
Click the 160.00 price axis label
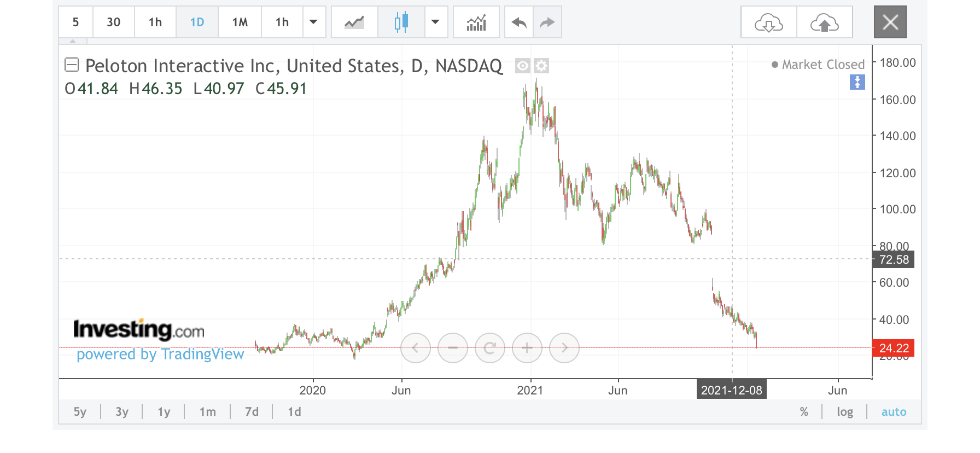[897, 100]
